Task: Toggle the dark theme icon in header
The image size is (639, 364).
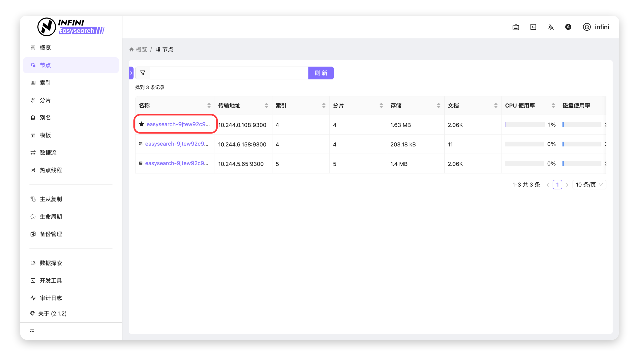Action: (568, 27)
